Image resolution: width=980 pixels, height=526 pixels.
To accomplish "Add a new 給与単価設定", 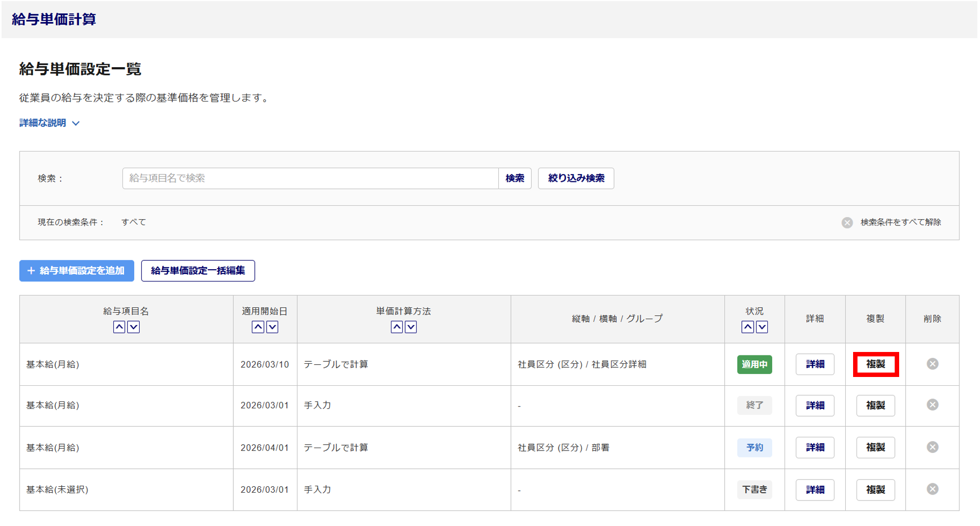I will click(x=77, y=271).
